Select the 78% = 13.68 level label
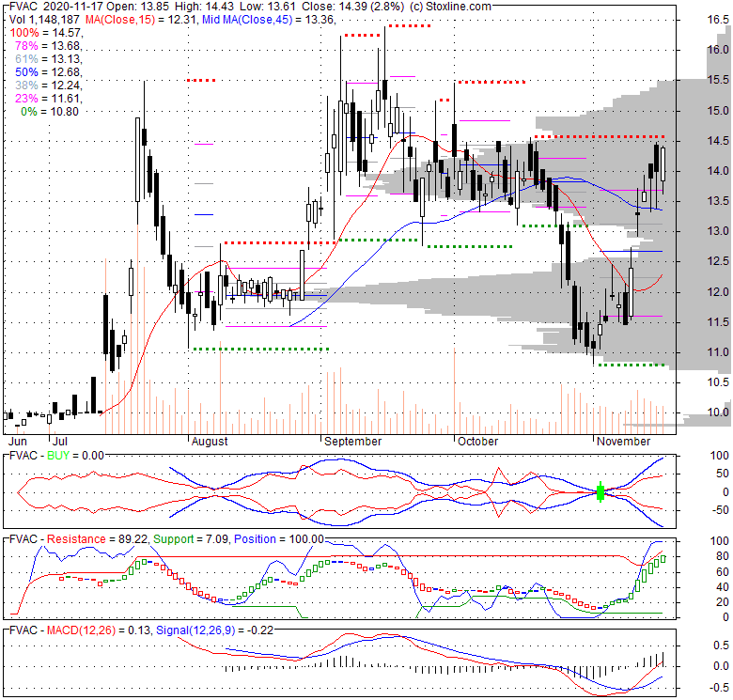 pos(48,46)
